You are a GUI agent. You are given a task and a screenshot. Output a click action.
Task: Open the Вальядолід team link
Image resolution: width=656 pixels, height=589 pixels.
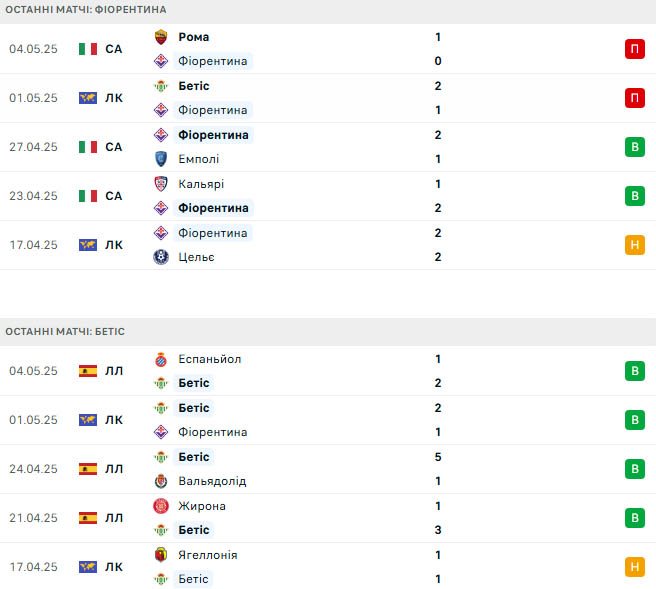(x=212, y=481)
